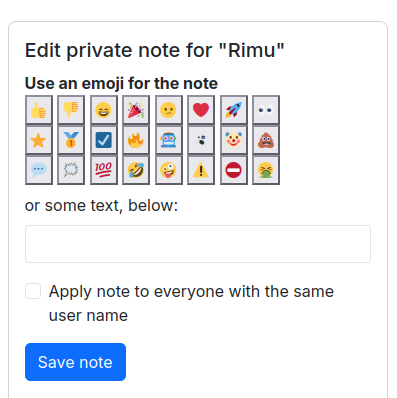397x398 pixels.
Task: Pick the thumbs down emoji
Action: click(x=71, y=110)
